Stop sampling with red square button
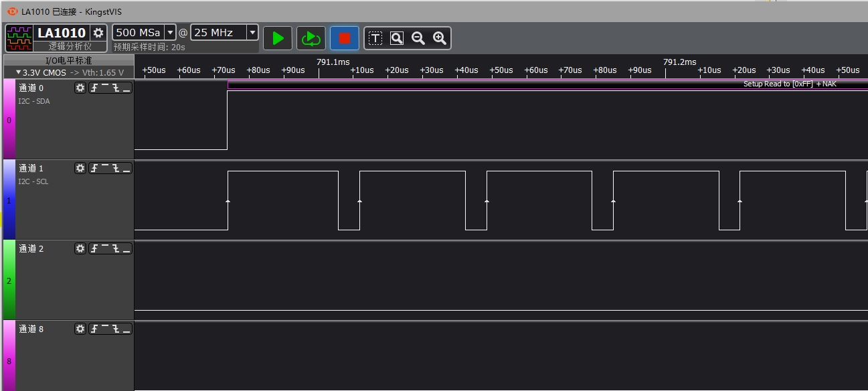The width and height of the screenshot is (868, 391). tap(345, 38)
